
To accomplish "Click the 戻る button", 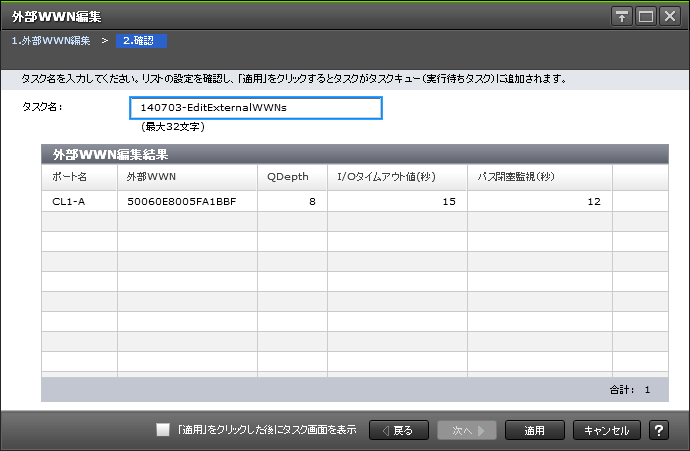I will 399,430.
